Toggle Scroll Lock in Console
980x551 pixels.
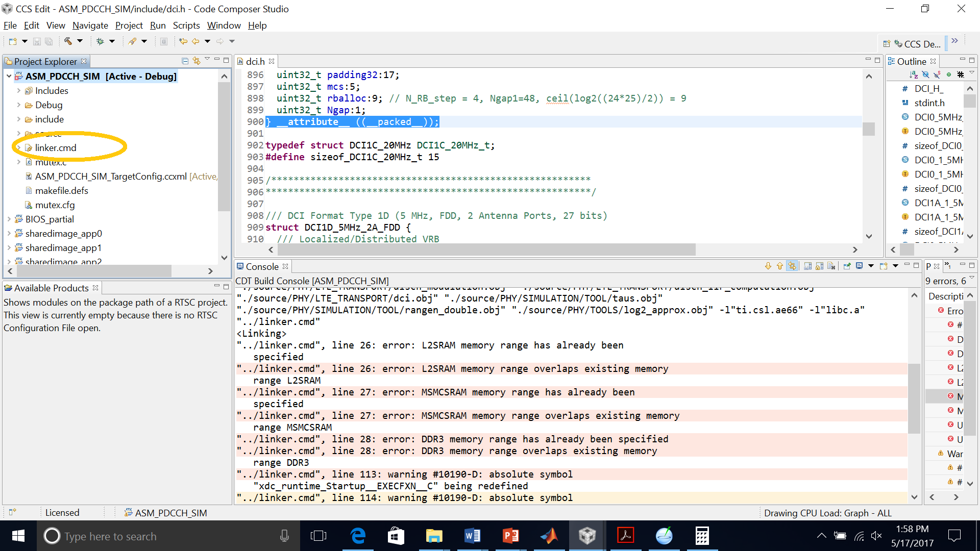[819, 266]
